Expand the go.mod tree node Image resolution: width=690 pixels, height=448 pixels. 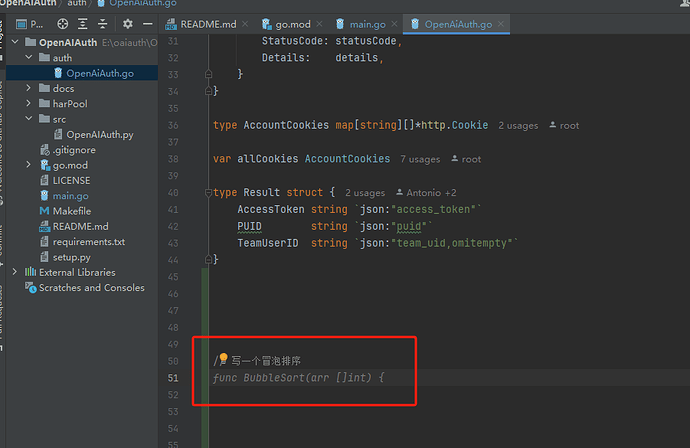[29, 165]
